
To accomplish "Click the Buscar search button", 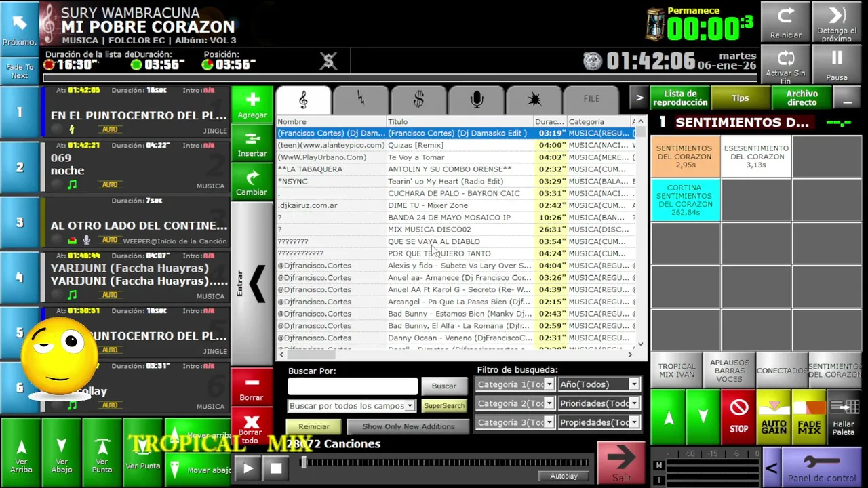I will pyautogui.click(x=444, y=386).
